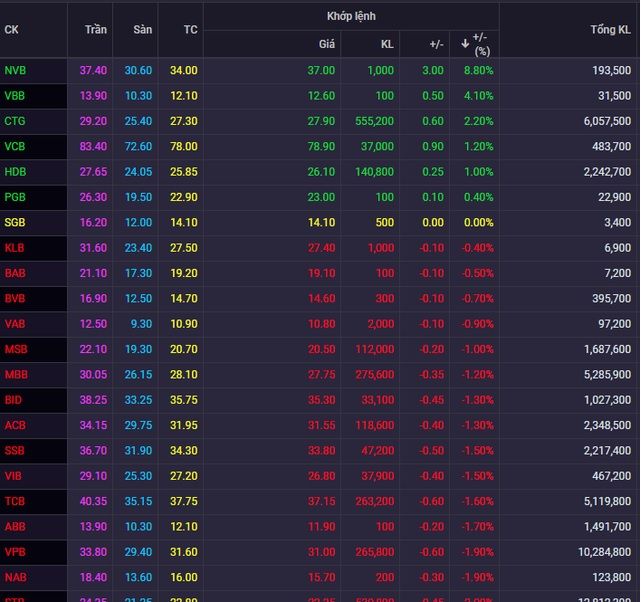Select the CTG ticker symbol

click(x=15, y=121)
